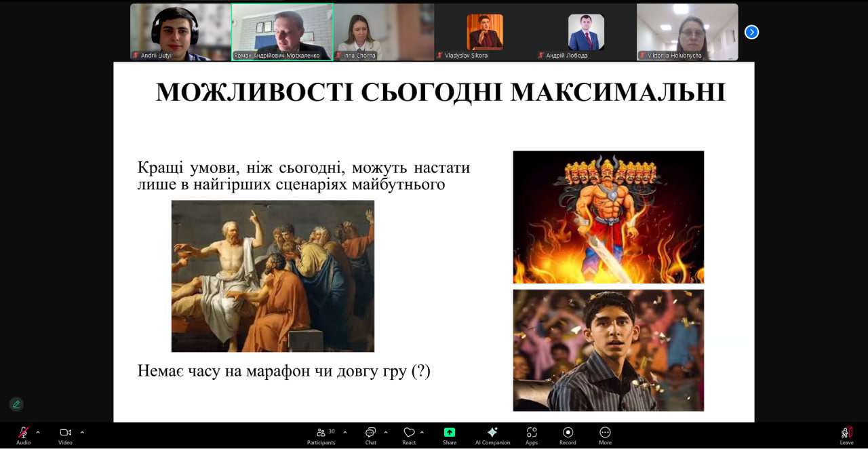Select Inna Chorna's video tile
The width and height of the screenshot is (868, 449).
384,32
